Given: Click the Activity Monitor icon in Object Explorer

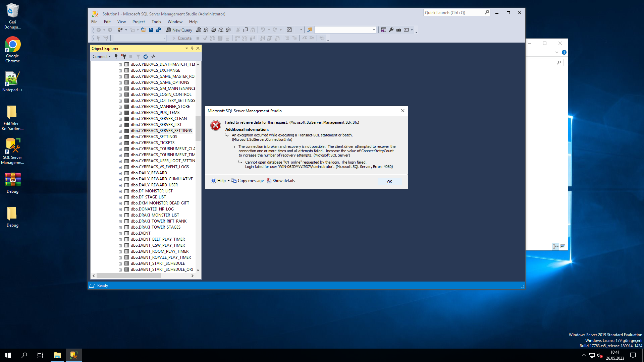Looking at the screenshot, I should (153, 57).
